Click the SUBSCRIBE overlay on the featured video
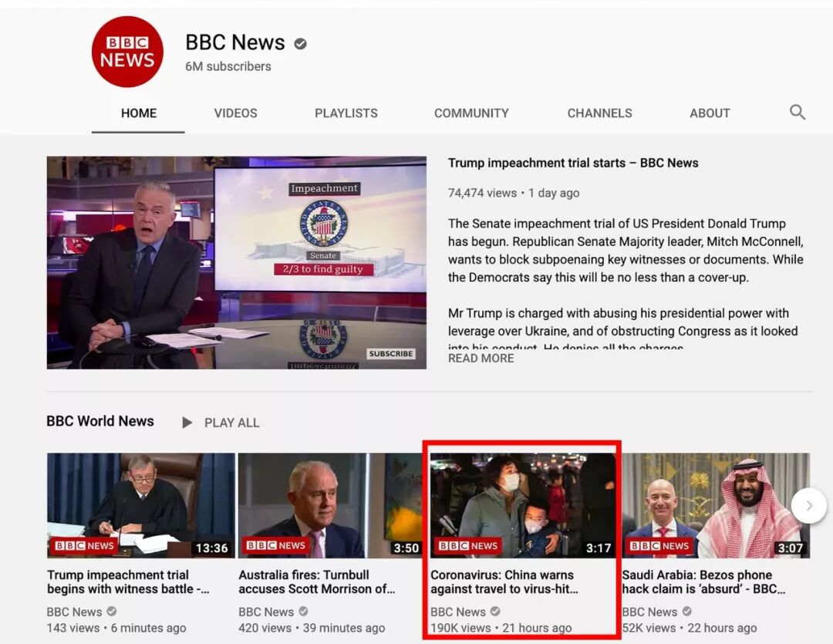The width and height of the screenshot is (833, 644). pos(391,353)
